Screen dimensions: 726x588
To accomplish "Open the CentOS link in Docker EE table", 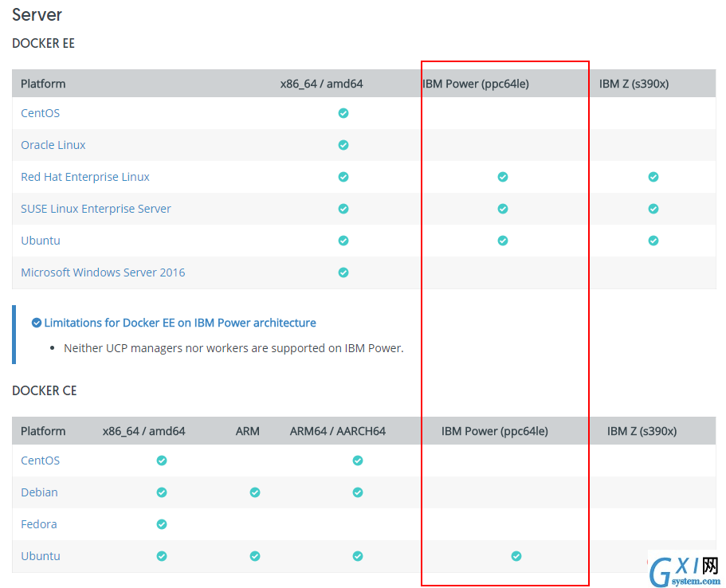I will tap(41, 113).
